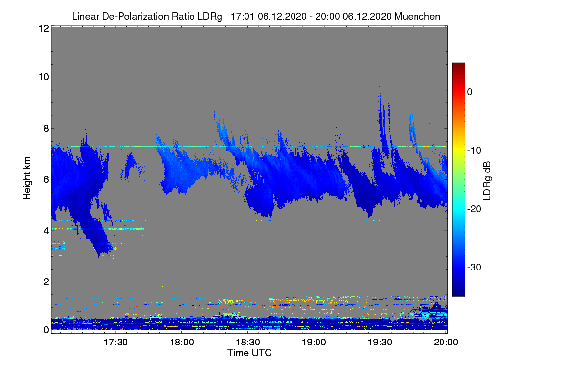Image resolution: width=588 pixels, height=392 pixels.
Task: Click the colorbar value -30
Action: [x=474, y=268]
